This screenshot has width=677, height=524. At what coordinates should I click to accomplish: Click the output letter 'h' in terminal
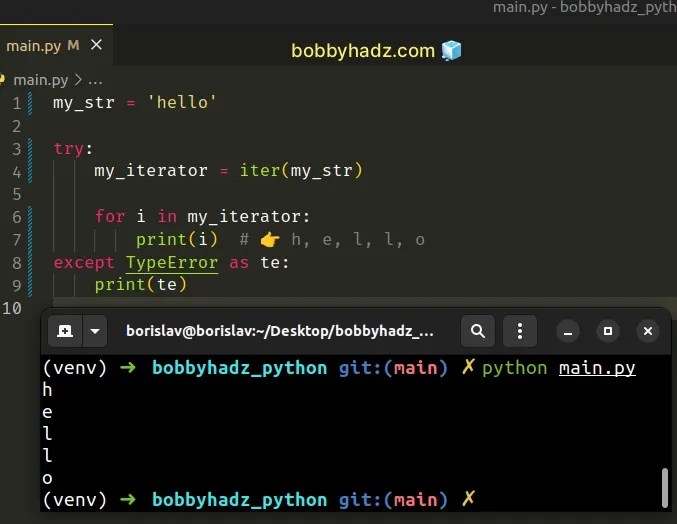pyautogui.click(x=47, y=390)
